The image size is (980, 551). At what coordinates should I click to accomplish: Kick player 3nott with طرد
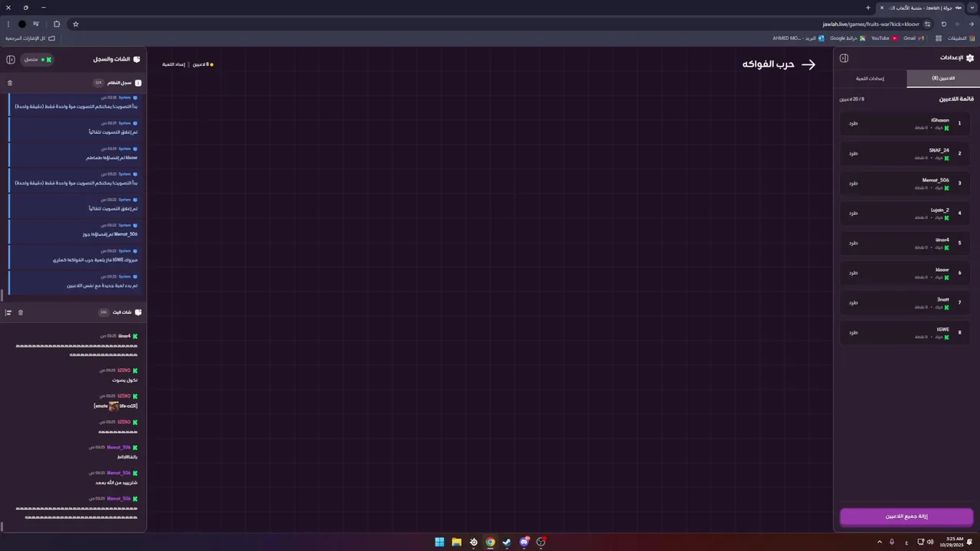pyautogui.click(x=853, y=302)
